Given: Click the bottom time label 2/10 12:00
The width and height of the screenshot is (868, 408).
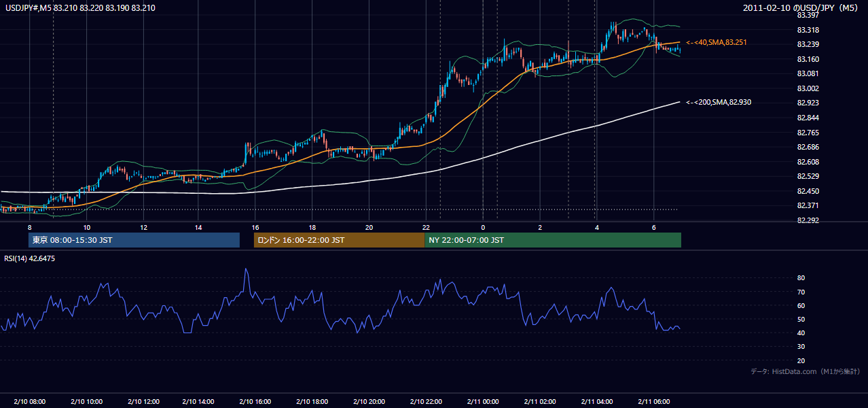Looking at the screenshot, I should click(x=143, y=402).
